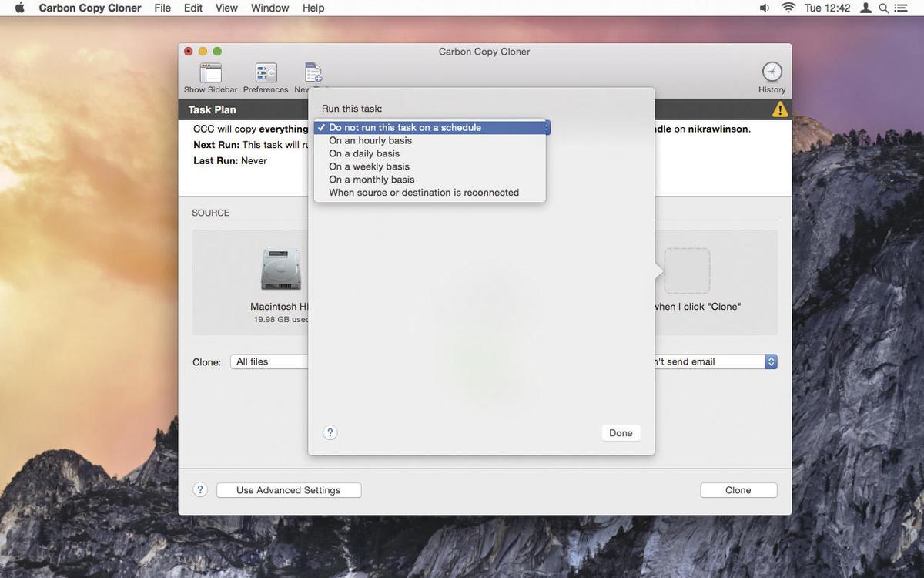Click the Show Sidebar toolbar icon
Image resolution: width=924 pixels, height=578 pixels.
point(210,73)
